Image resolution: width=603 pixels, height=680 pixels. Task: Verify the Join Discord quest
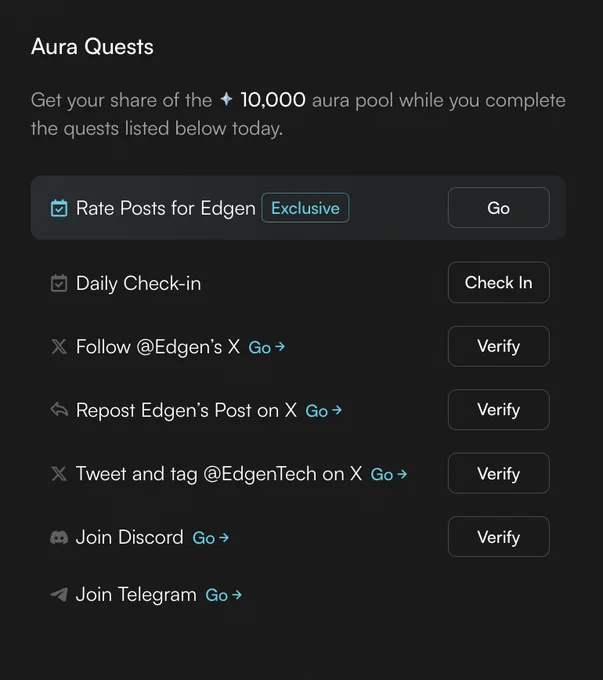tap(498, 536)
